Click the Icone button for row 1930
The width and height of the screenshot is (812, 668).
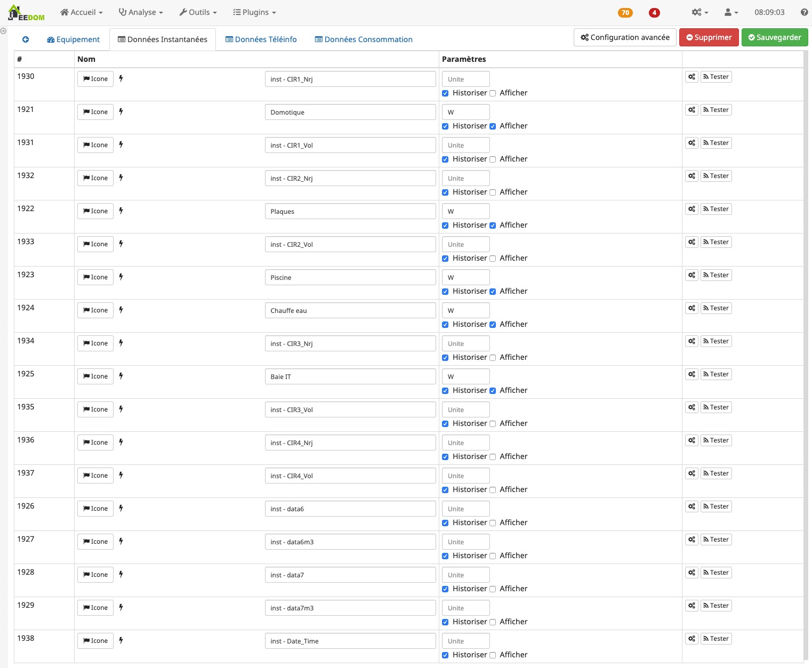[x=95, y=79]
